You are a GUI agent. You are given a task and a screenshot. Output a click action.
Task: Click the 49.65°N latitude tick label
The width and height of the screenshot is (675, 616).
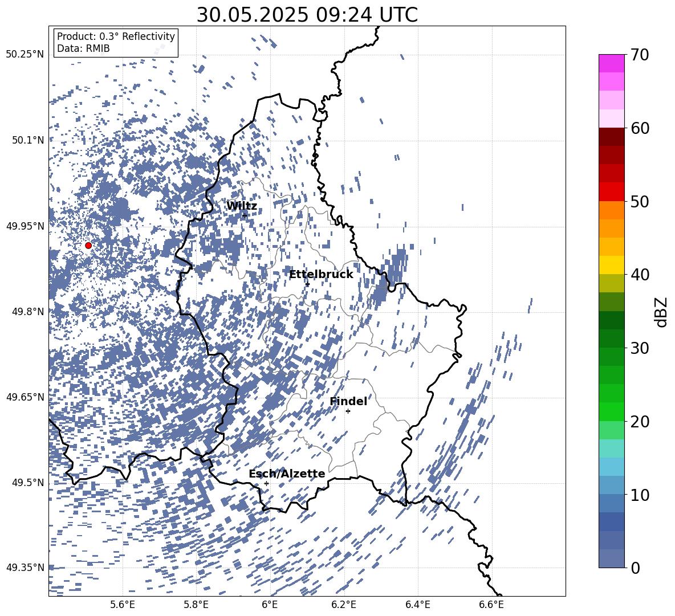coord(25,397)
